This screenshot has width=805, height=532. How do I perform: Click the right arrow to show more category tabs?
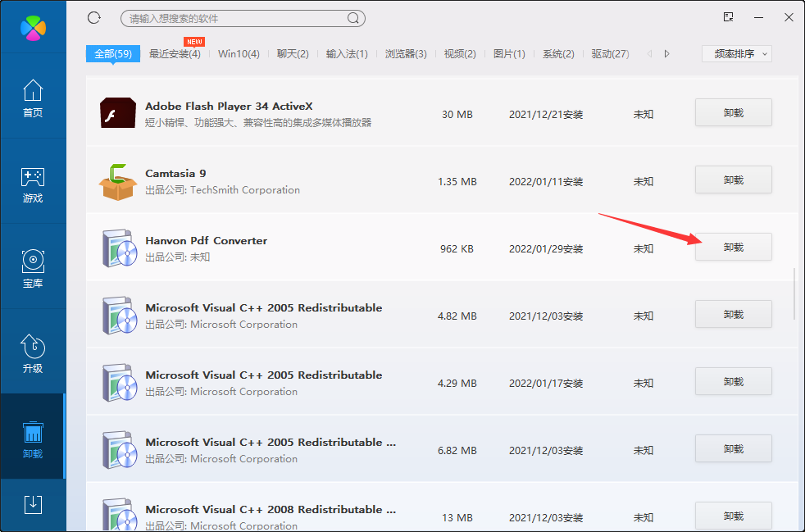coord(667,54)
